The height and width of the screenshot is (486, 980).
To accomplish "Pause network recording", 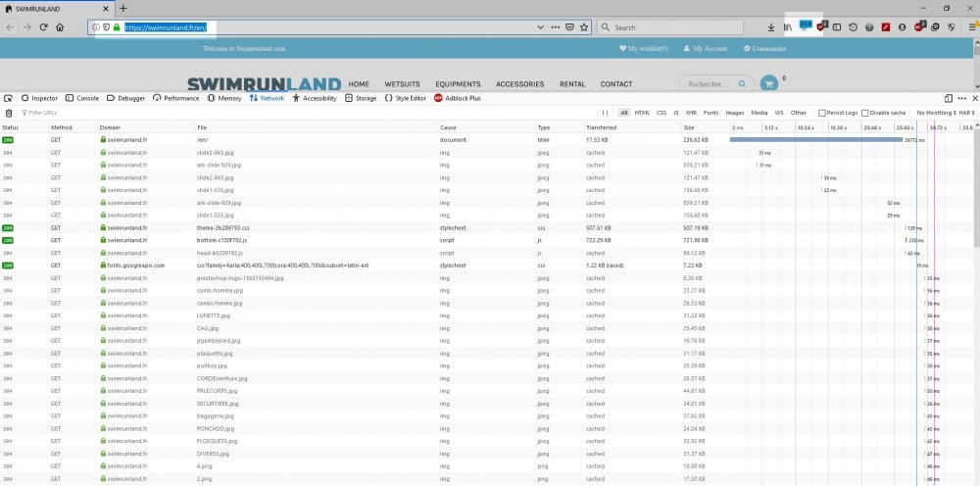I will point(605,113).
